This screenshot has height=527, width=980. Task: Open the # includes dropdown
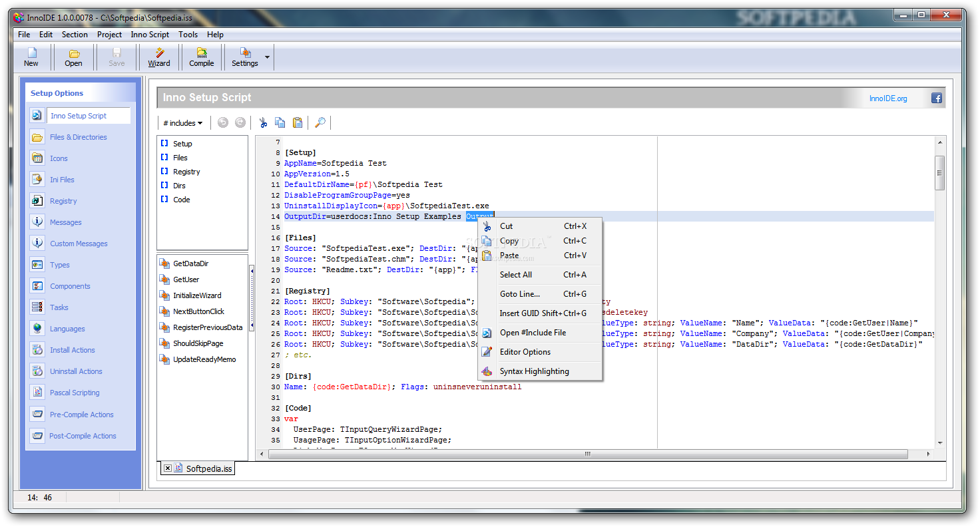182,123
